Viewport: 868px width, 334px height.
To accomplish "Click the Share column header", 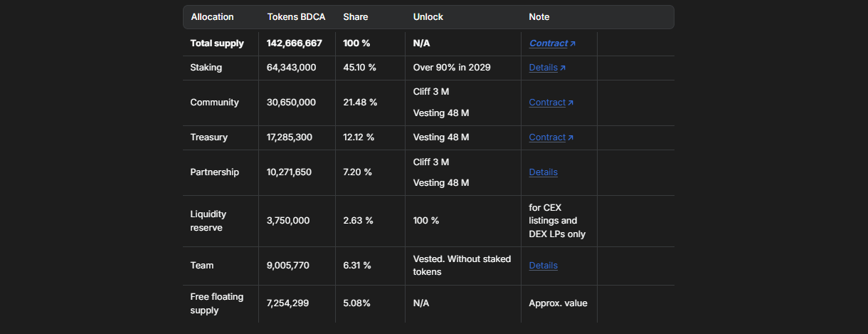I will point(356,17).
